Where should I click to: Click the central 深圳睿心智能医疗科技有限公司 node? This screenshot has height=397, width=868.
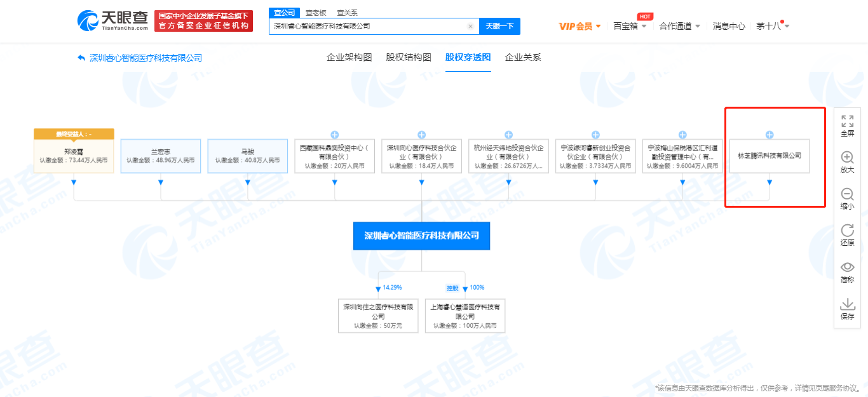coord(422,236)
